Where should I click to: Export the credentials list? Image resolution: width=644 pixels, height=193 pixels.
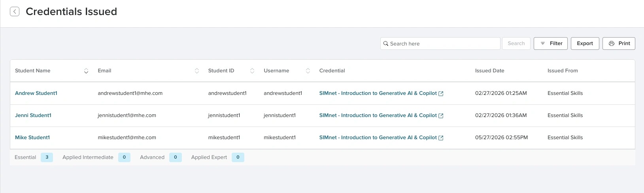[585, 44]
